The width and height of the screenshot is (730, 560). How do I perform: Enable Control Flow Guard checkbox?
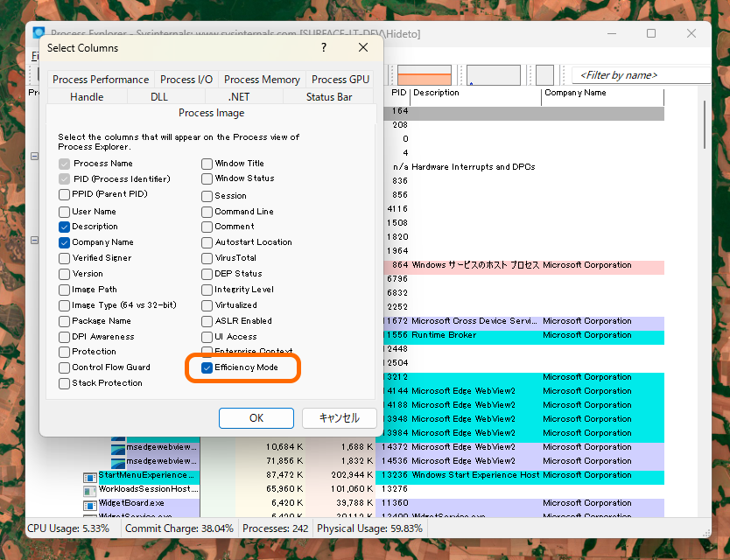[x=64, y=367]
